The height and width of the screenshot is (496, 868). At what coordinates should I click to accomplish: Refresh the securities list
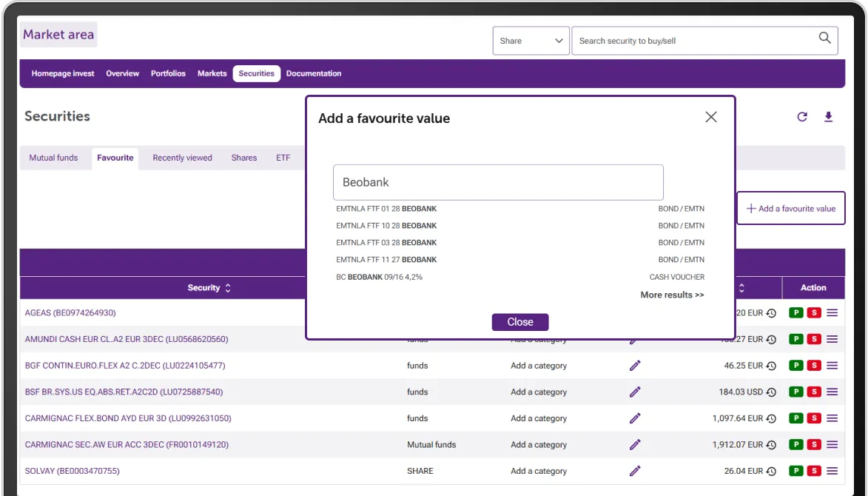point(801,117)
